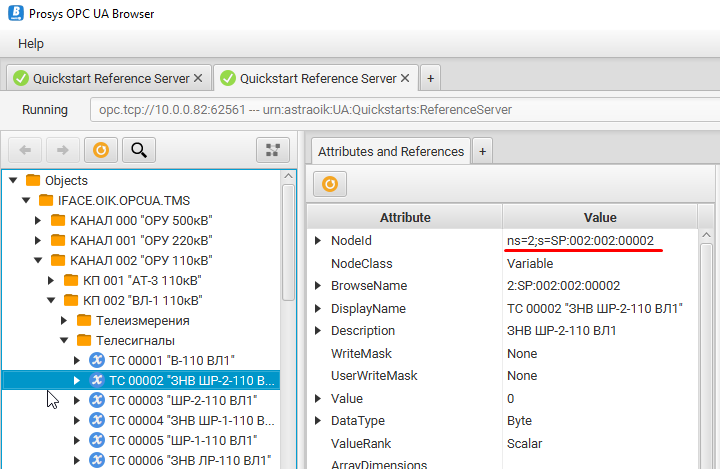This screenshot has height=469, width=720.
Task: Add a new server connection tab
Action: (430, 78)
